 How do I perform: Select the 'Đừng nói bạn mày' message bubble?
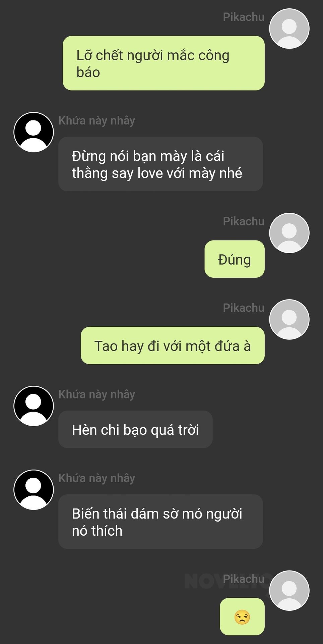160,164
